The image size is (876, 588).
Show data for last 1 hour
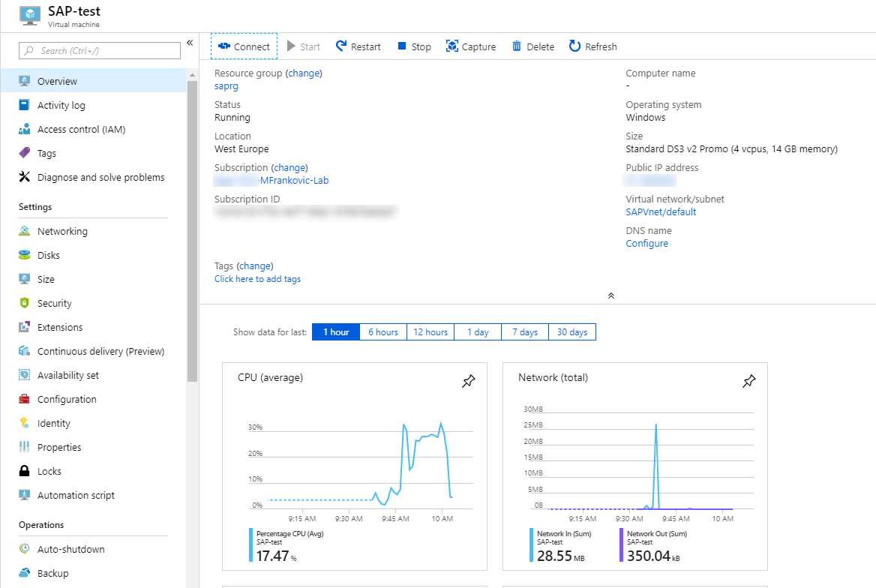tap(336, 332)
